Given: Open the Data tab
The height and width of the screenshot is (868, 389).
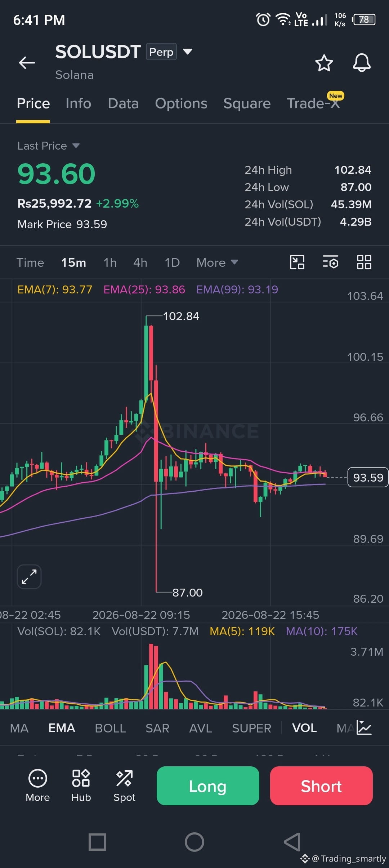Looking at the screenshot, I should pos(123,103).
